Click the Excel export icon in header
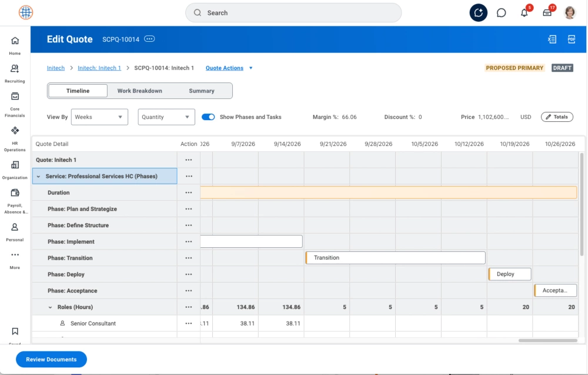This screenshot has width=588, height=375. [x=552, y=39]
